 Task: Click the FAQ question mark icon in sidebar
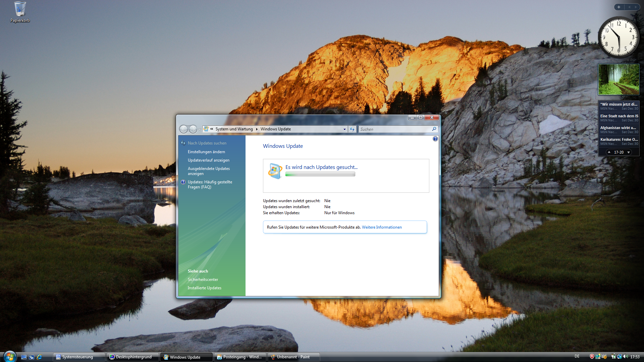tap(183, 182)
